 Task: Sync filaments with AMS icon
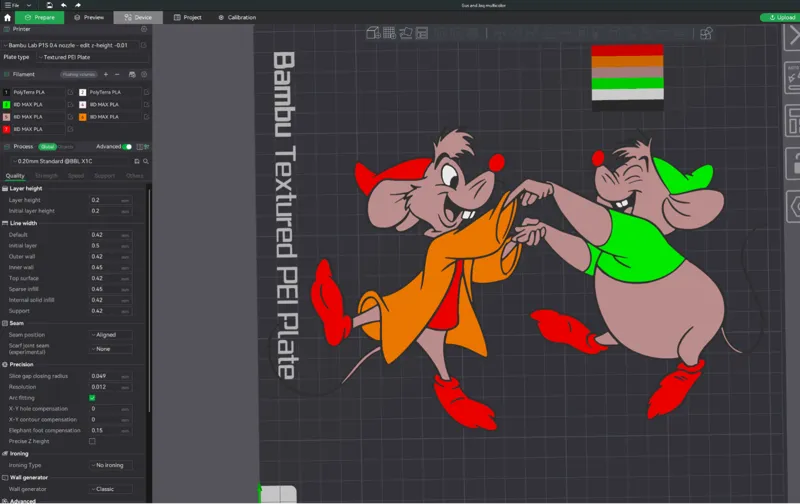(132, 74)
